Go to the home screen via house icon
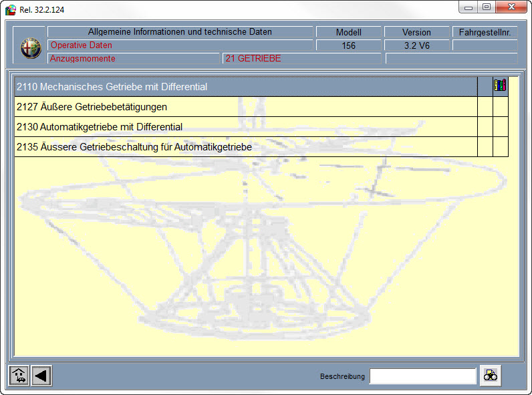The width and height of the screenshot is (532, 395). click(19, 376)
